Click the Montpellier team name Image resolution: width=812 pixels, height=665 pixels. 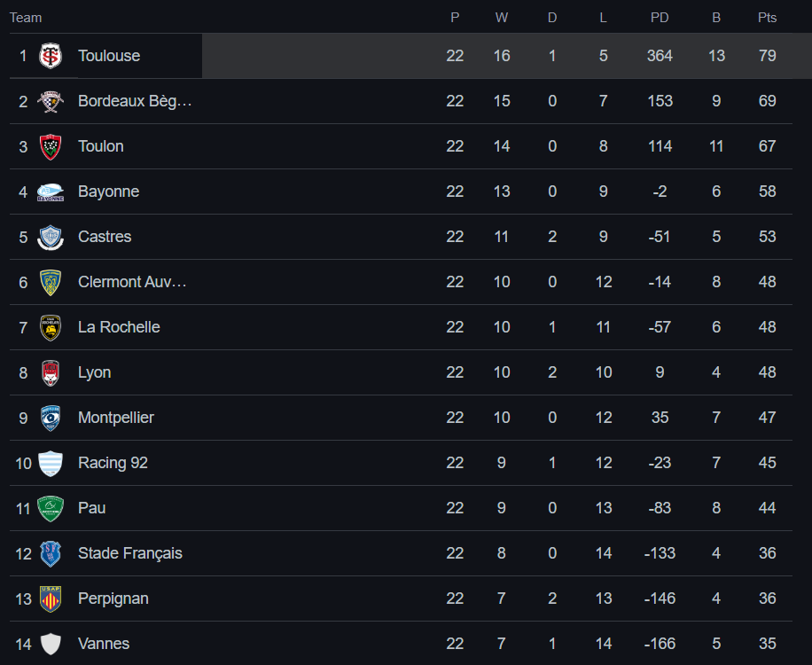click(x=116, y=418)
